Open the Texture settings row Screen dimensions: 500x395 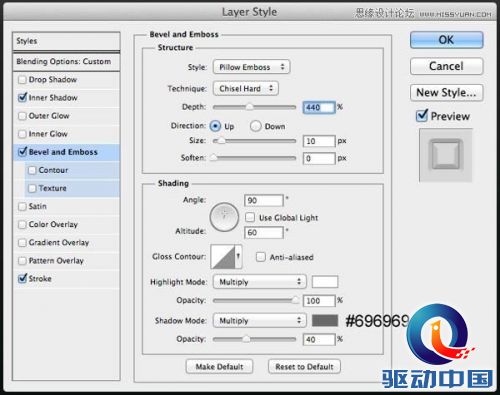[72, 188]
